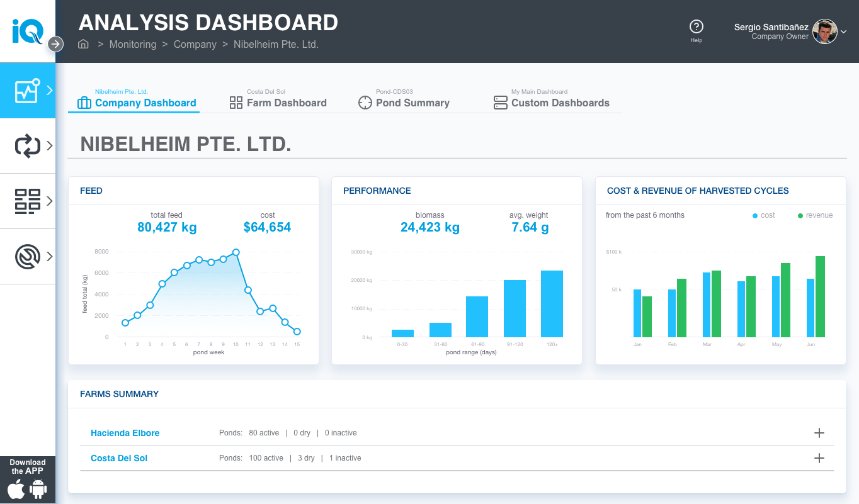
Task: Expand the Hacienda Elbore farm row
Action: tap(819, 433)
